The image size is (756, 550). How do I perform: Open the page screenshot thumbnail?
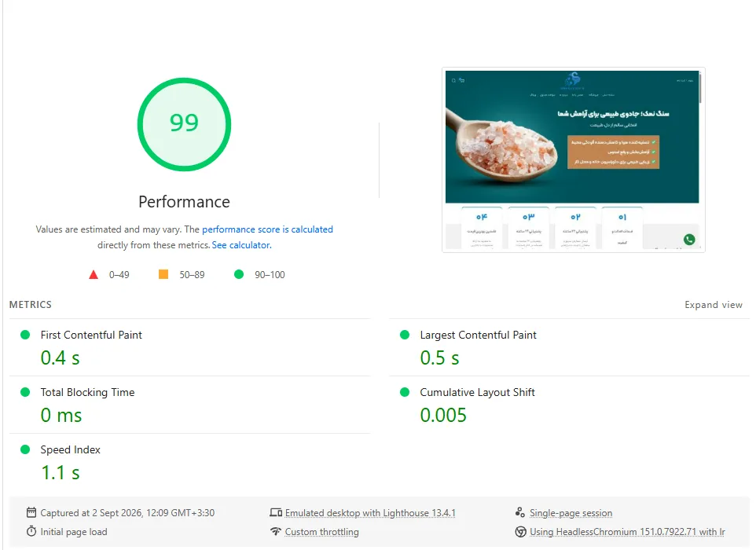pyautogui.click(x=573, y=159)
